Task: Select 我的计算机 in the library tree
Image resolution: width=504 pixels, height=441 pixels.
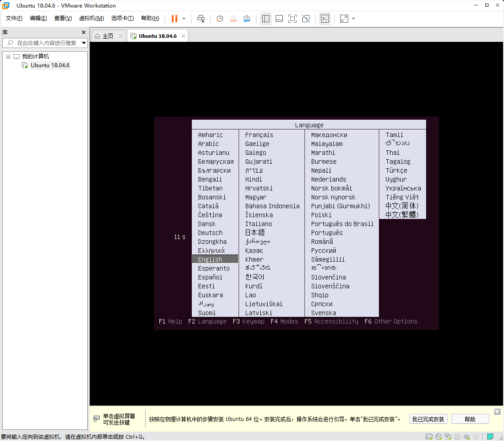Action: click(x=35, y=57)
